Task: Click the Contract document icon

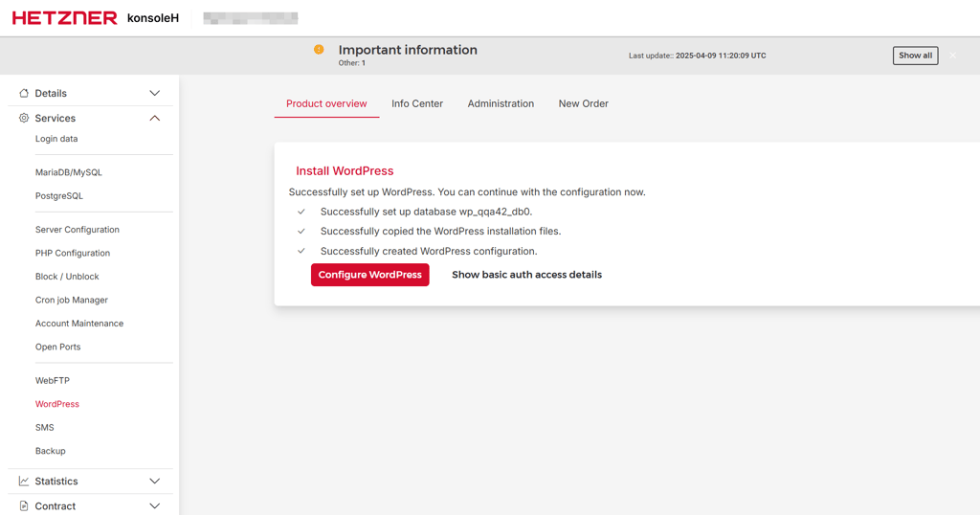Action: [x=24, y=506]
